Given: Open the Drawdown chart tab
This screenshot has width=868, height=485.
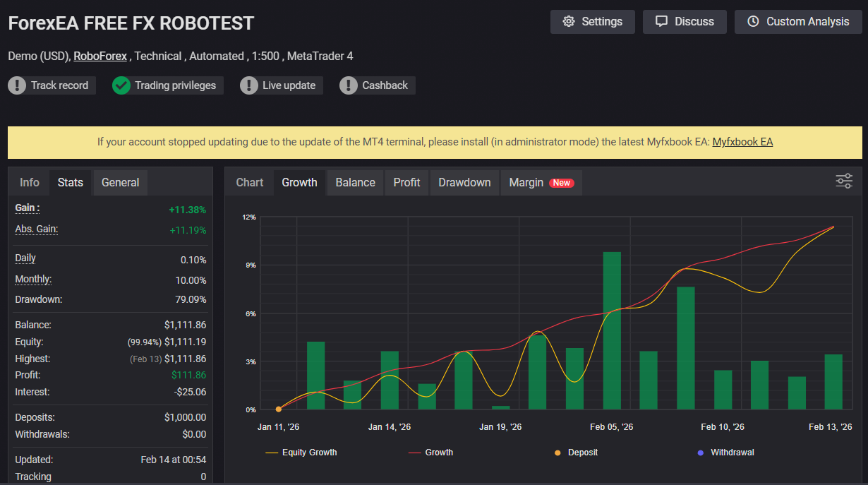Looking at the screenshot, I should click(464, 182).
